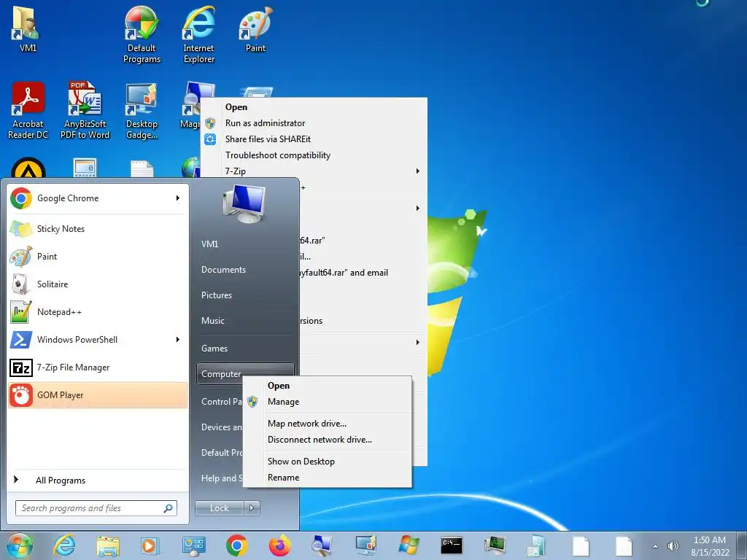Viewport: 747px width, 560px height.
Task: Open Windows Media Player on the taskbar
Action: pos(150,545)
